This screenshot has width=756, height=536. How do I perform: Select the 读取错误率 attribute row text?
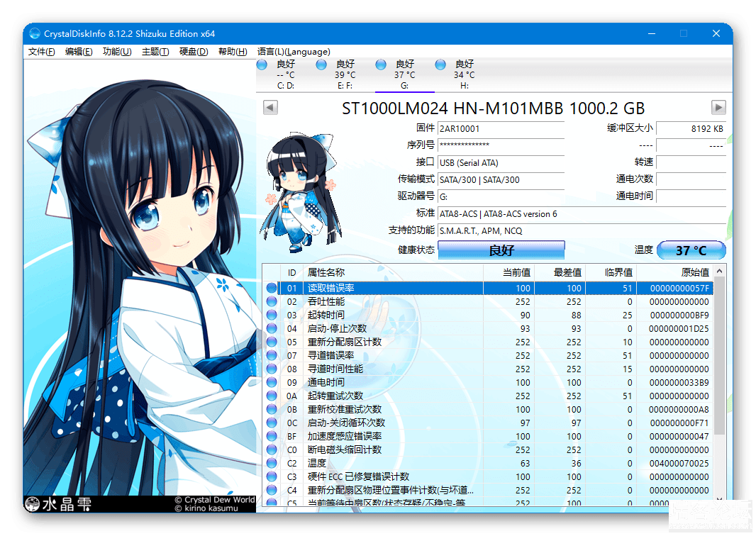click(331, 288)
